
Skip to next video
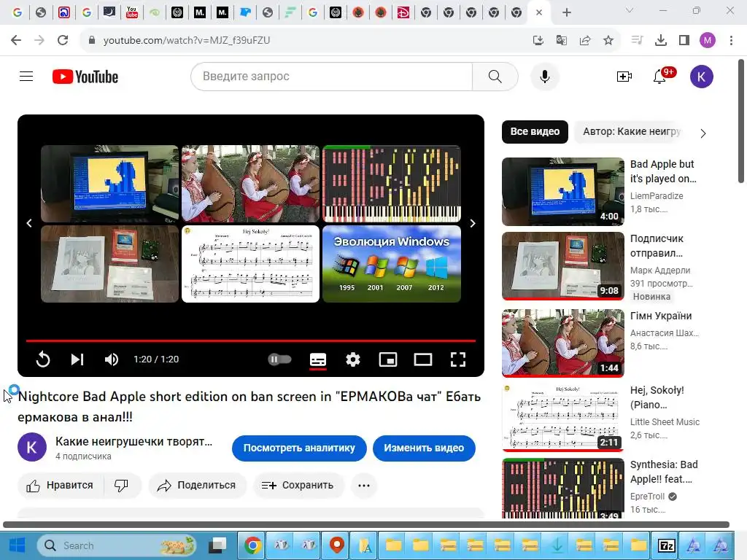tap(77, 359)
